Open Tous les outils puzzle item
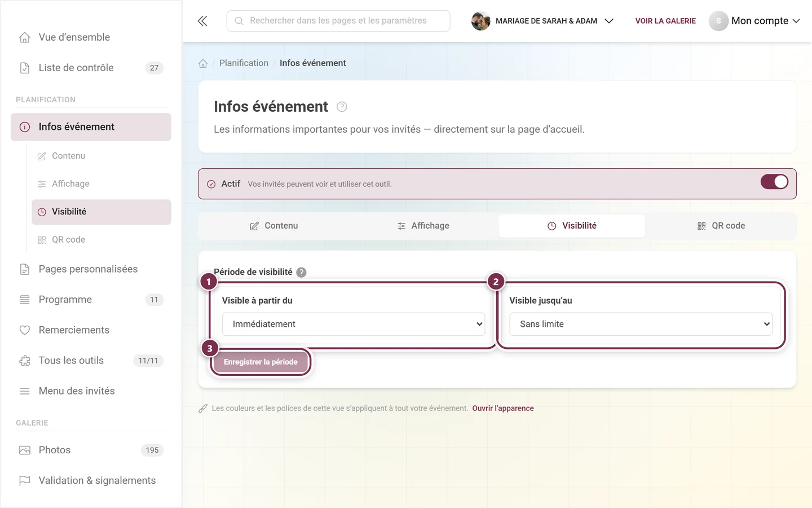812x508 pixels. [91, 360]
